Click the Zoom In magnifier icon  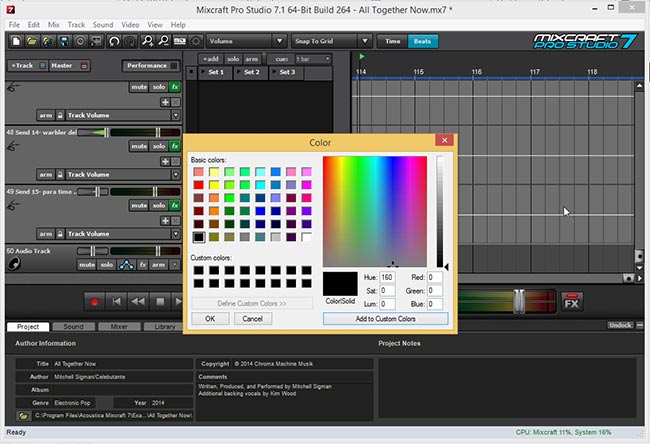(148, 41)
